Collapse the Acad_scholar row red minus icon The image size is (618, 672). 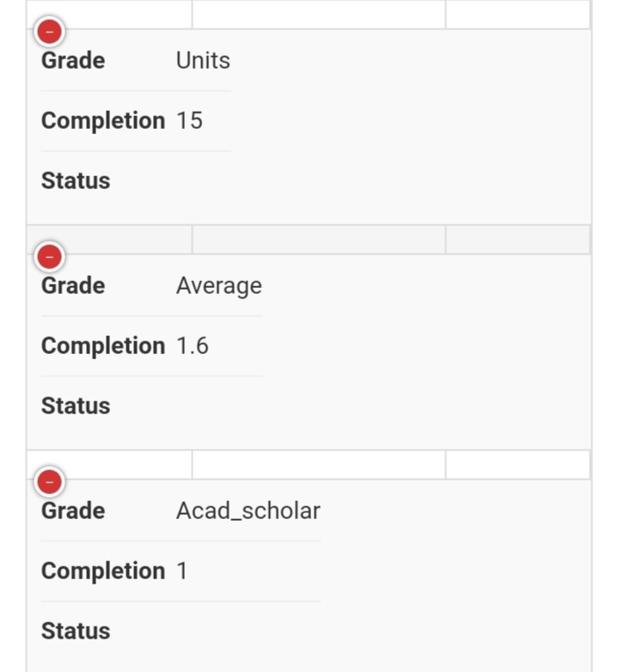49,482
